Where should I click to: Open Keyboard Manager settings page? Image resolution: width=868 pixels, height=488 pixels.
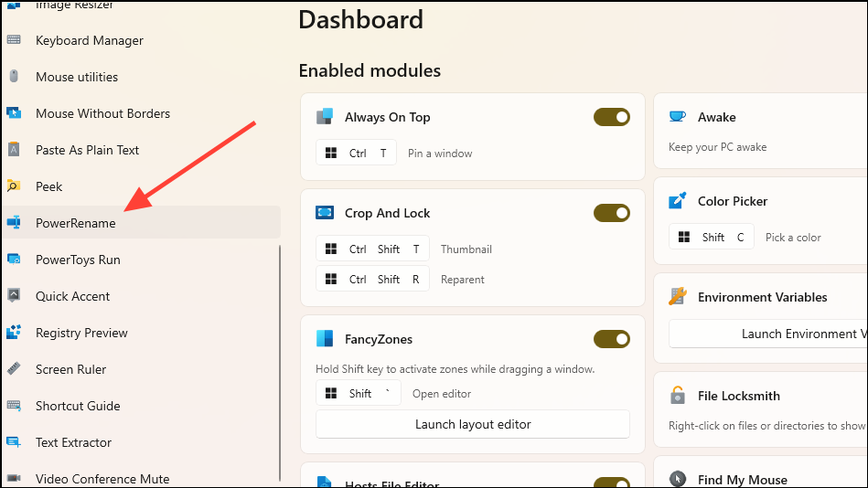(141, 40)
